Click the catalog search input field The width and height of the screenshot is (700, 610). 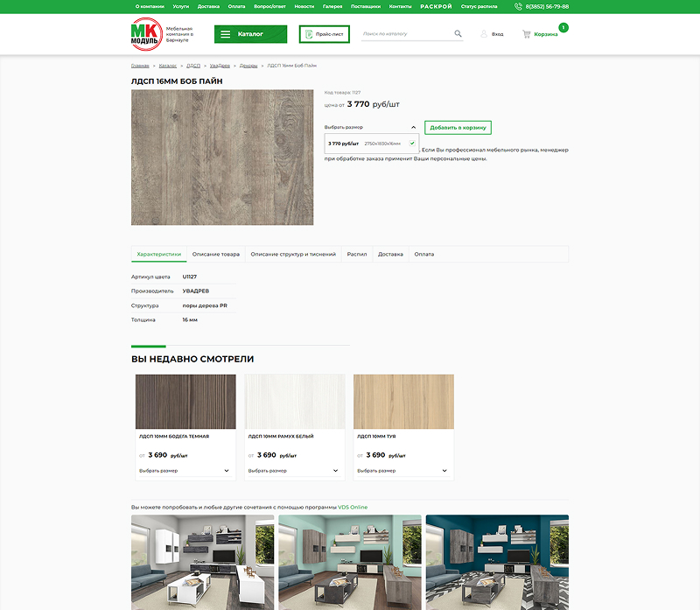405,34
